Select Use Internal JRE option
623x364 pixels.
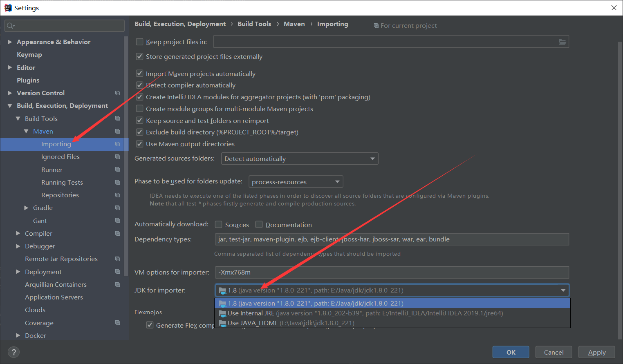click(392, 313)
